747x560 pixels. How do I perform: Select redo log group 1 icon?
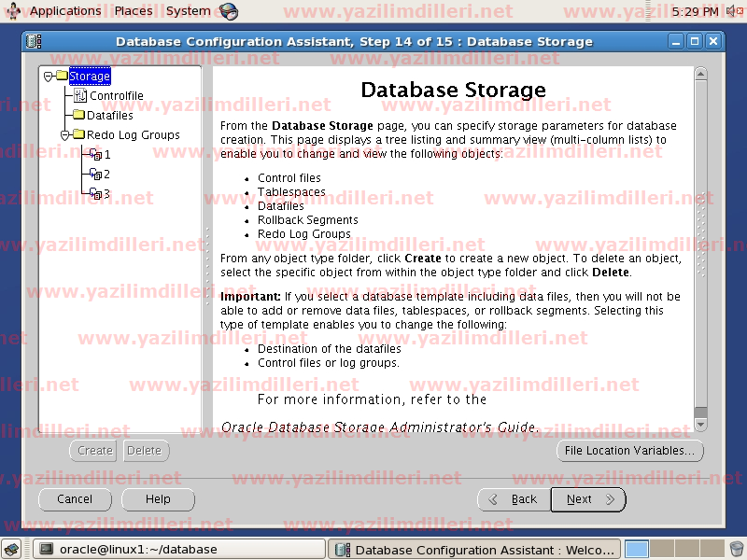pos(95,155)
